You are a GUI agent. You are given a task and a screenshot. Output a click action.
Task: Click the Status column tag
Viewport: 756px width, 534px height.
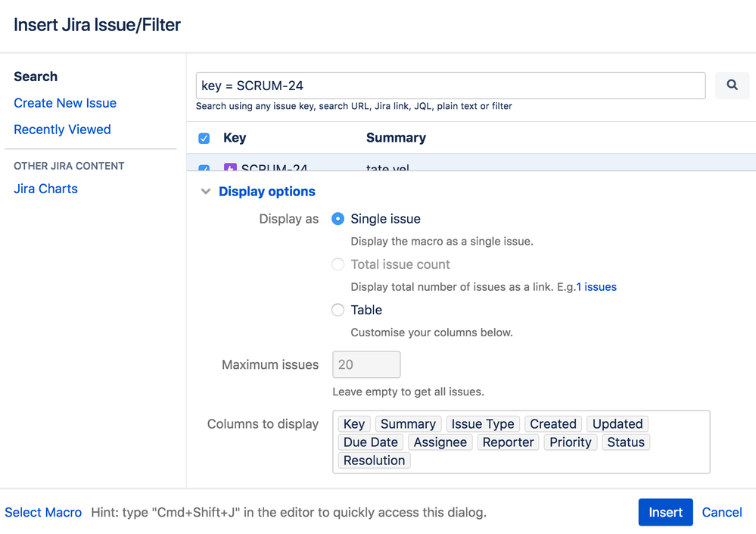(x=626, y=442)
